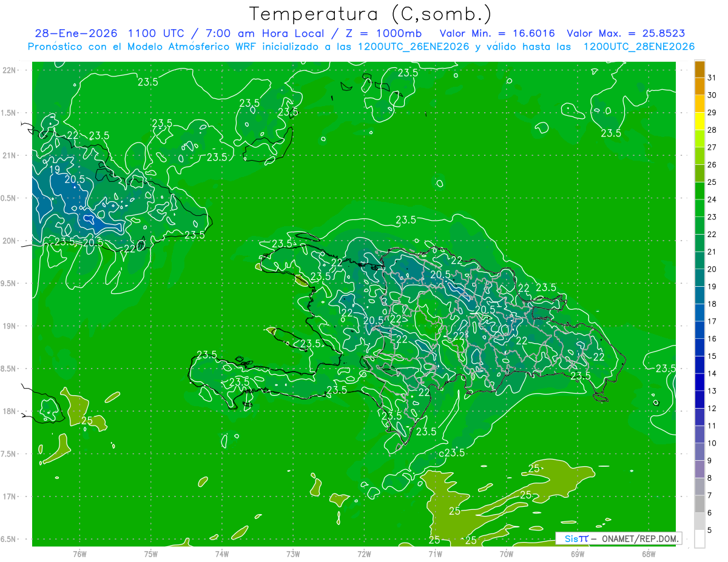Click the 21N latitude axis label

click(x=10, y=155)
